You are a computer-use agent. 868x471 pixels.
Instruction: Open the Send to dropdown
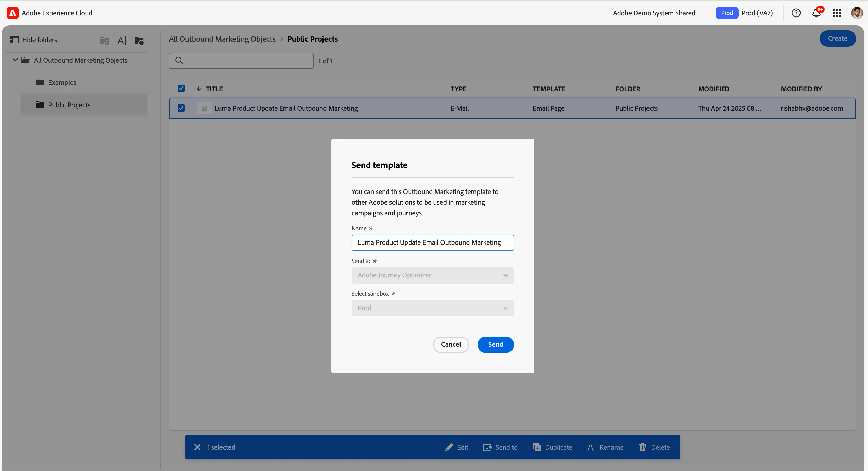coord(433,275)
